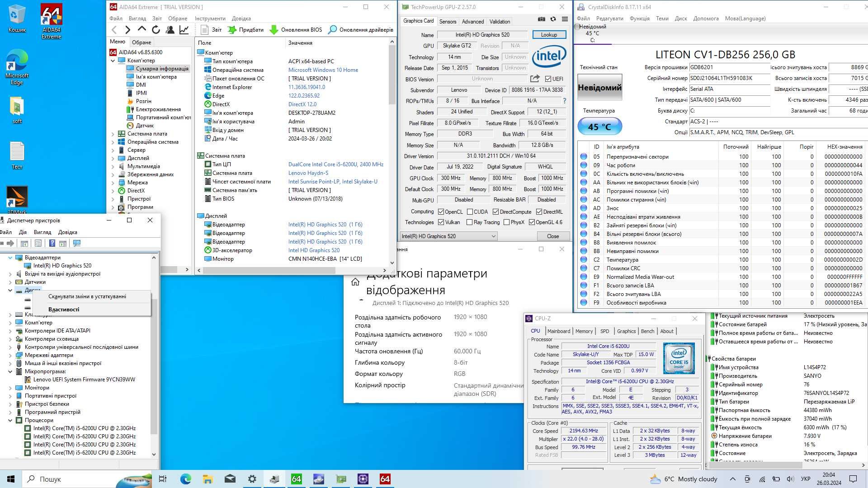Screen dimensions: 868x488
Task: Click Придбати purchase button in AIDA64
Action: [x=245, y=30]
